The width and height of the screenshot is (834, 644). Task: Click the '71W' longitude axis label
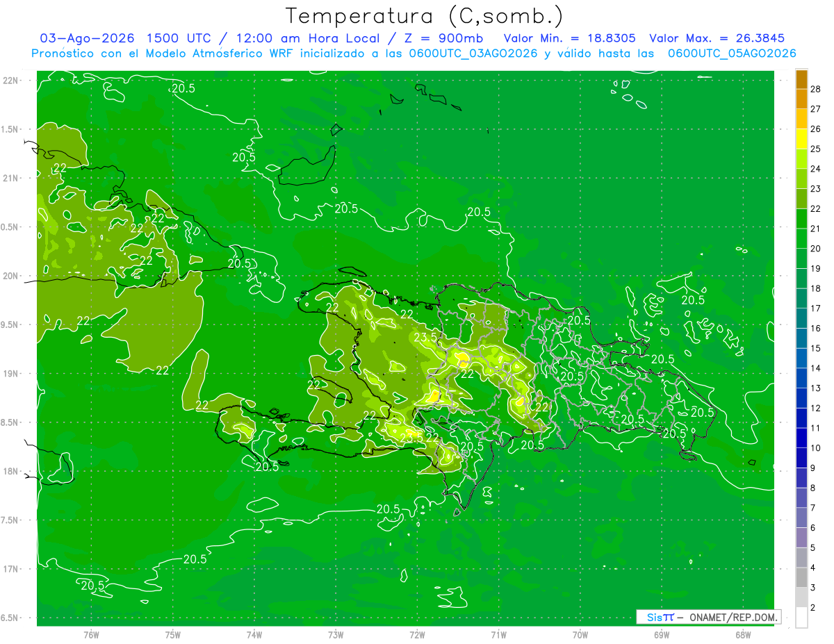pyautogui.click(x=498, y=634)
